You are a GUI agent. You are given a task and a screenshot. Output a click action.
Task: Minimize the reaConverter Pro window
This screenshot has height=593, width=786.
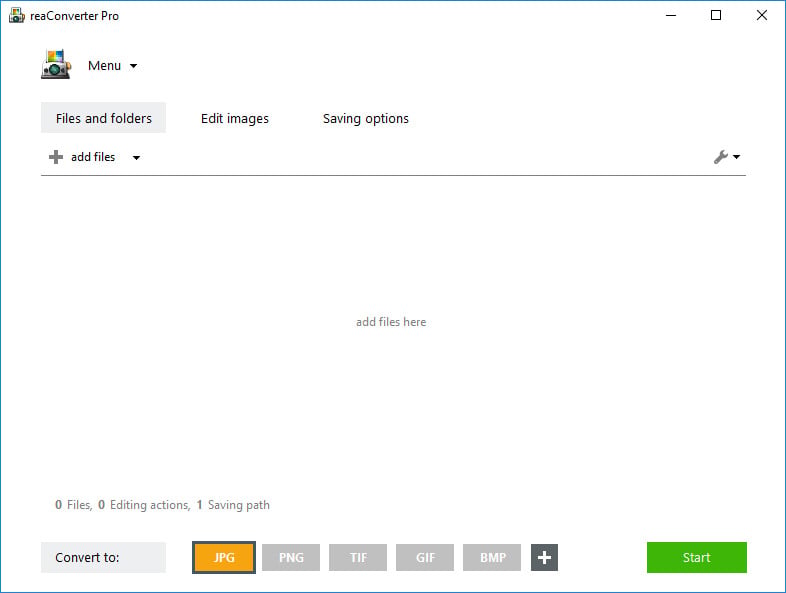pos(671,16)
